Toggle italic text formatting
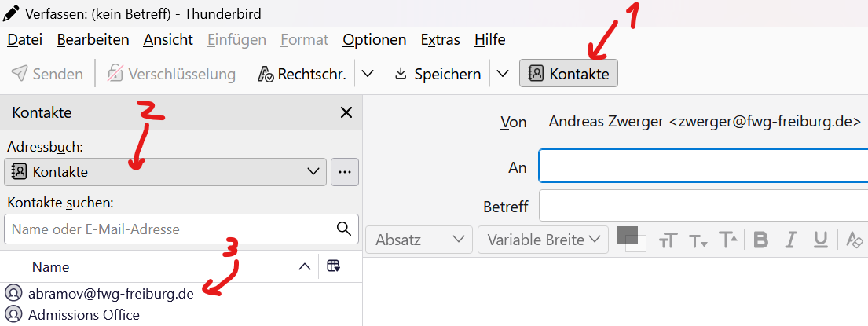 pyautogui.click(x=791, y=240)
